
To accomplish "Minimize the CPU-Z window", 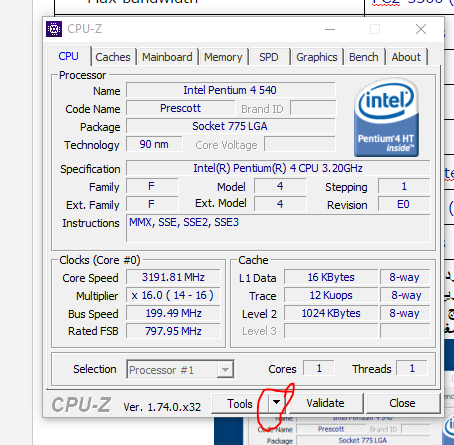I will point(330,29).
